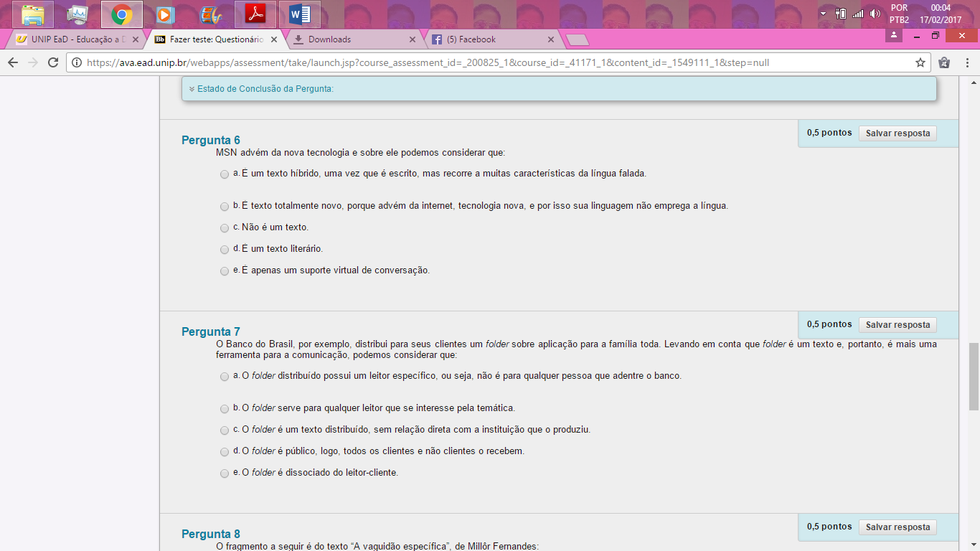This screenshot has height=551, width=980.
Task: Open Adobe Acrobat Reader from the taskbar
Action: (x=255, y=13)
